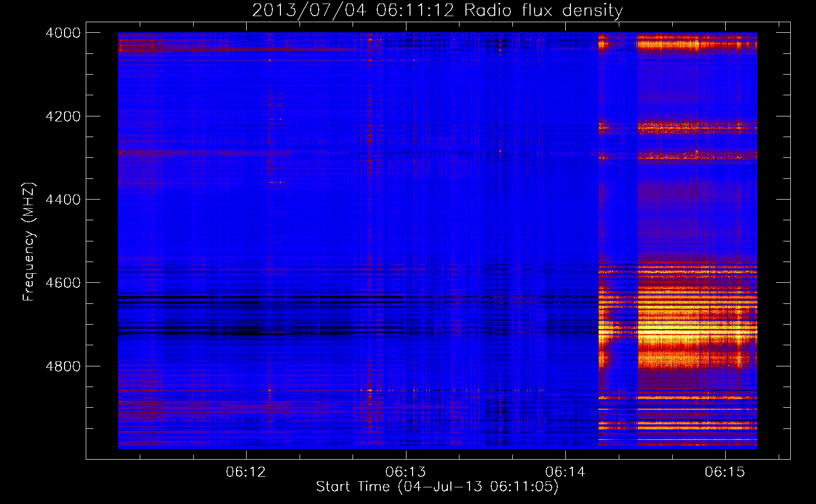Click the 'Start Time (04-Jul-13 06:11:05)' axis title
Image resolution: width=816 pixels, height=504 pixels.
438,487
